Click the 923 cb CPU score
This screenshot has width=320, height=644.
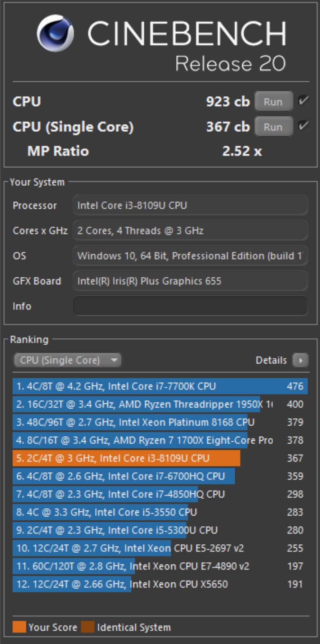(228, 102)
